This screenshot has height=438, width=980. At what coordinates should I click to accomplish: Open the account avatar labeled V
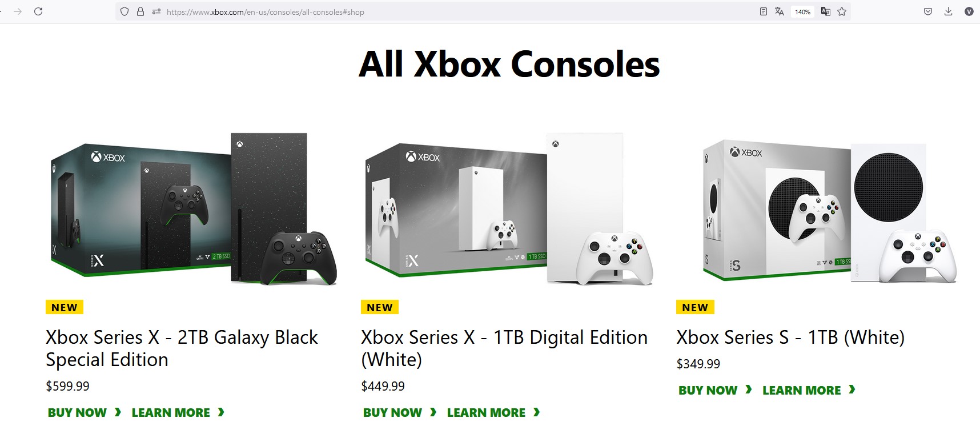[969, 11]
